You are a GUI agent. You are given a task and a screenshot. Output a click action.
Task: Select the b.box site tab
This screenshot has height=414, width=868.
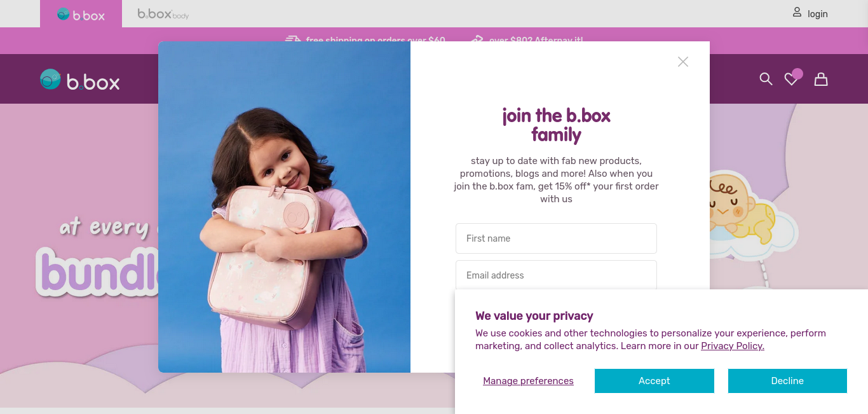click(x=81, y=13)
